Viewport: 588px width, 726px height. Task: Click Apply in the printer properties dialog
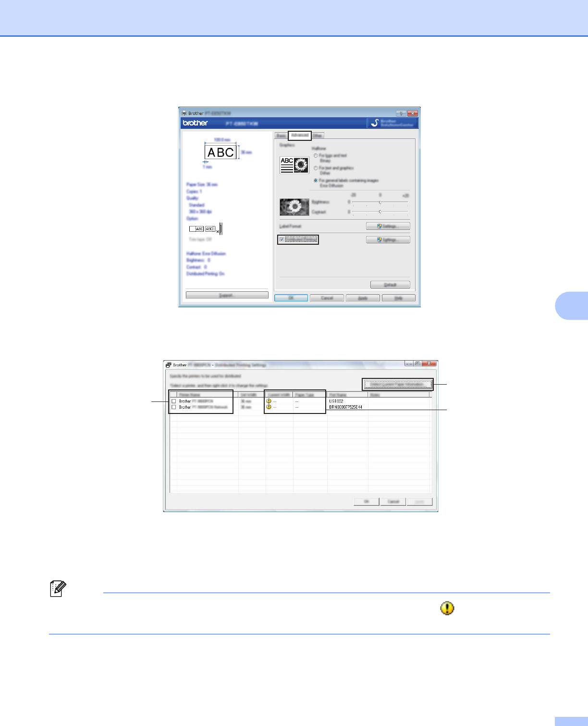(363, 298)
